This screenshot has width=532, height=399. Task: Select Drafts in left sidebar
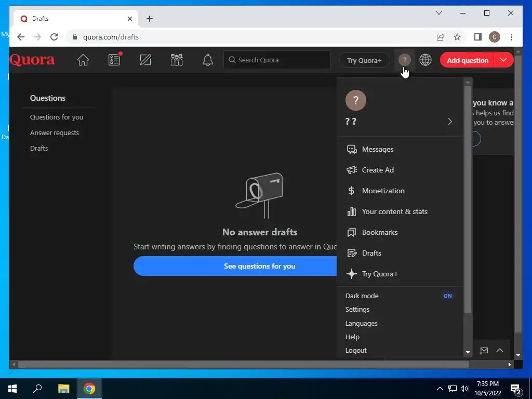coord(39,148)
